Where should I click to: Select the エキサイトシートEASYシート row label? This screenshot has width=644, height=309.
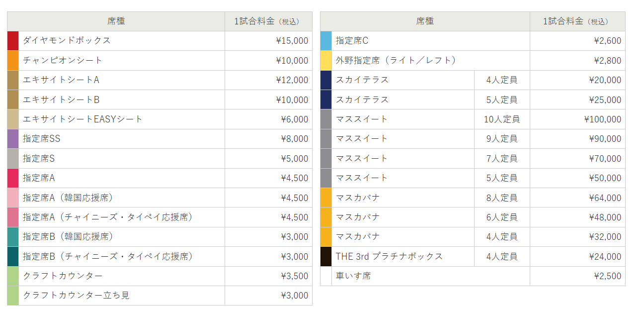[x=82, y=119]
